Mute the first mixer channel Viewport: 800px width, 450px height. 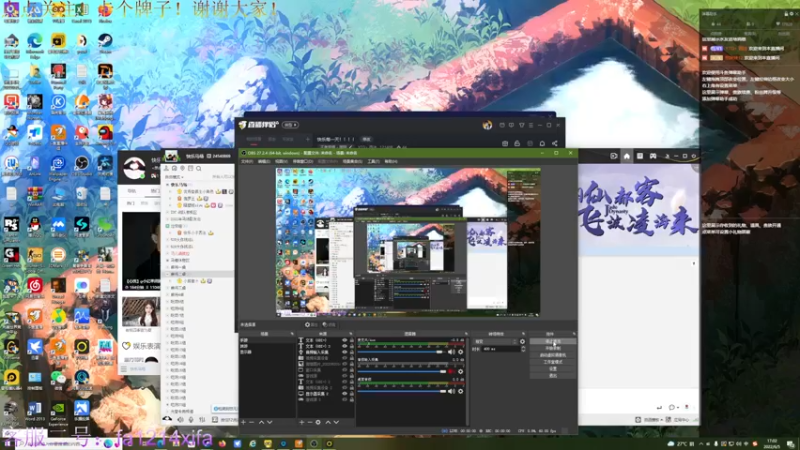451,352
